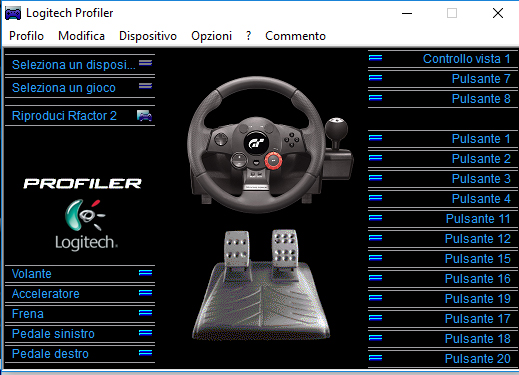Screen dimensions: 519x375
Task: Click Riproduci Rfactor 2 text
Action: [x=64, y=116]
